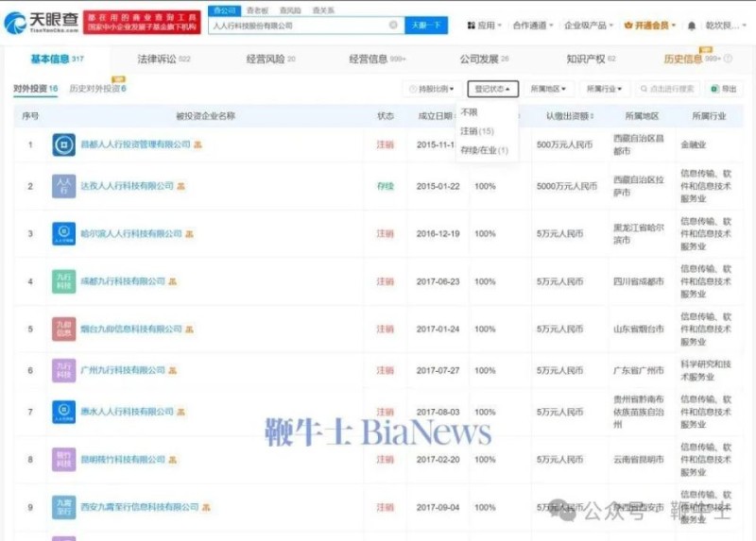Viewport: 756px width, 541px height.
Task: Switch to 知识产权 tab
Action: coord(592,59)
